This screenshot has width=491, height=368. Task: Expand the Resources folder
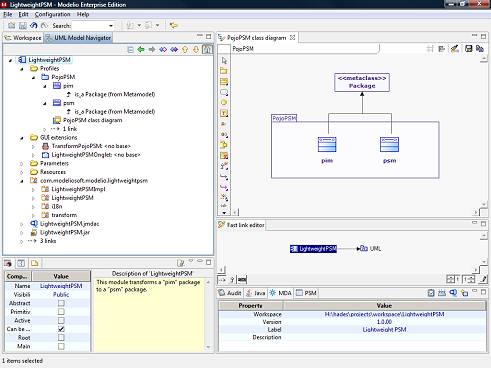tap(22, 172)
